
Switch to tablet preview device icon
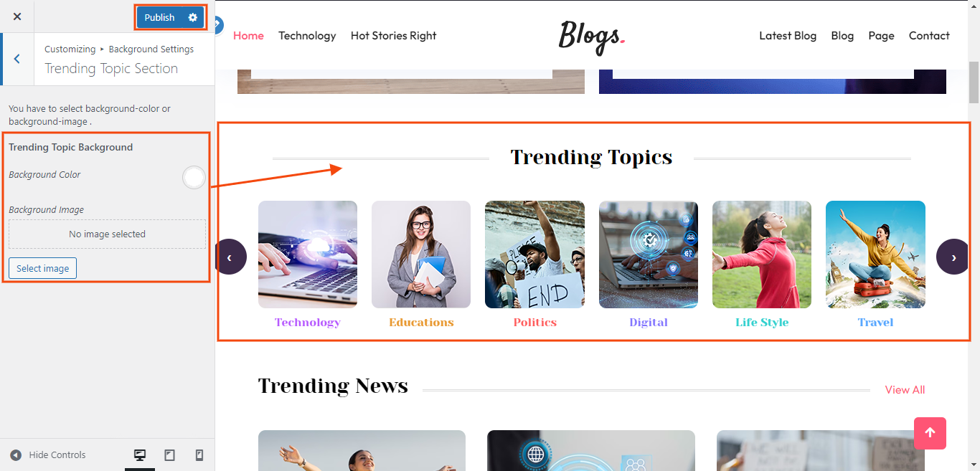(x=170, y=455)
